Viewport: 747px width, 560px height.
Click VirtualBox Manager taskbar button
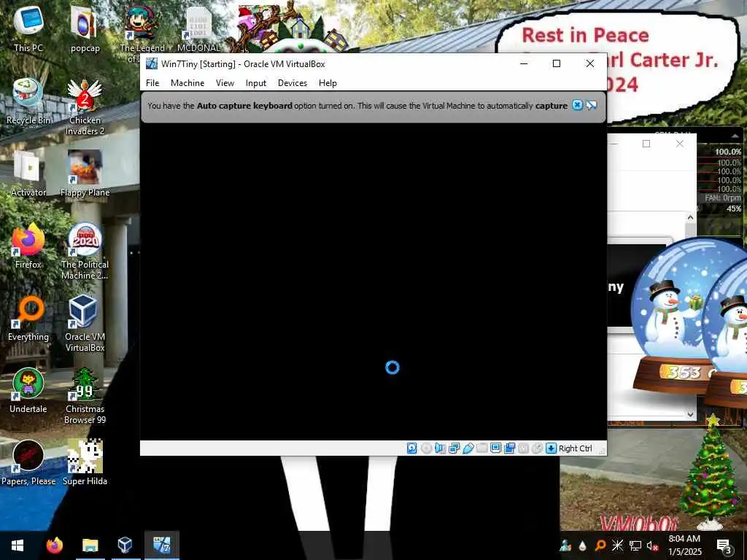pos(125,545)
